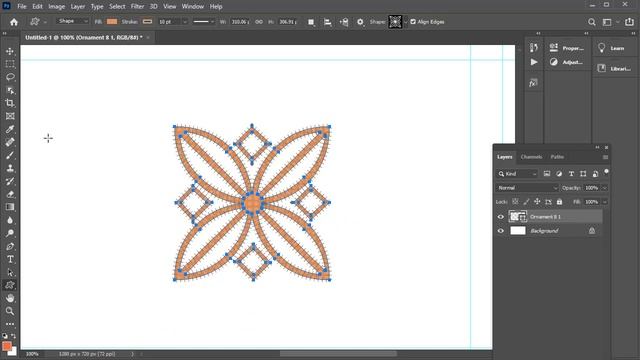The image size is (640, 360).
Task: Open the custom Shape picker dropdown
Action: (405, 22)
